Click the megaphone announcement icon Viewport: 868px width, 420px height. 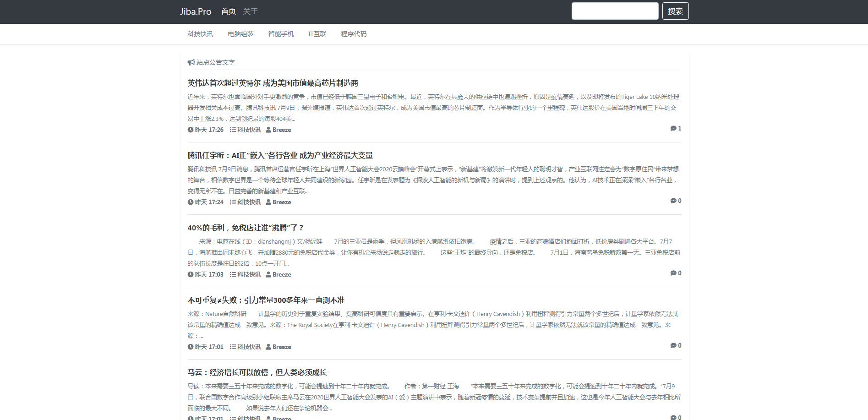[x=191, y=62]
